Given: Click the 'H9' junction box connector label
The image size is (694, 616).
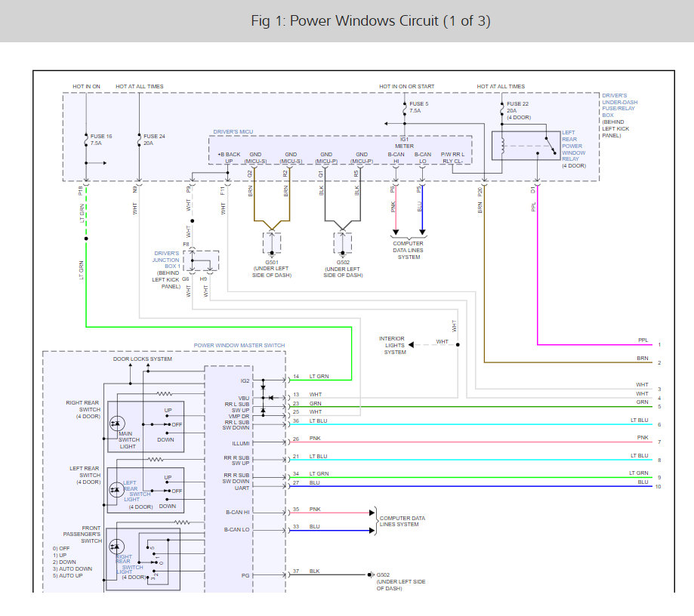Looking at the screenshot, I should coord(203,279).
